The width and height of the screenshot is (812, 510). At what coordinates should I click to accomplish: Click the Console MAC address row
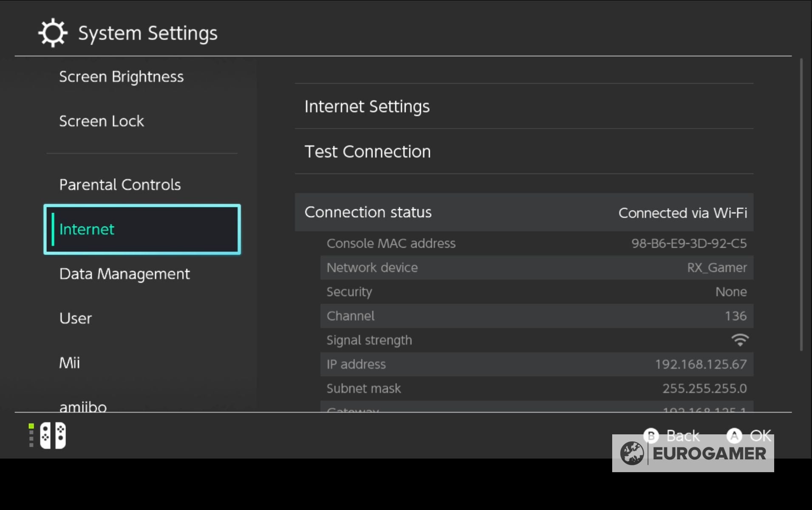click(537, 243)
